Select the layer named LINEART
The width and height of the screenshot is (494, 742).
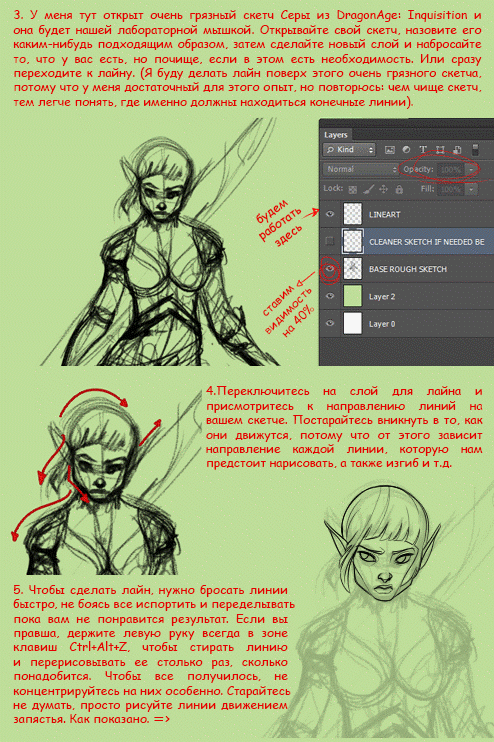coord(385,214)
